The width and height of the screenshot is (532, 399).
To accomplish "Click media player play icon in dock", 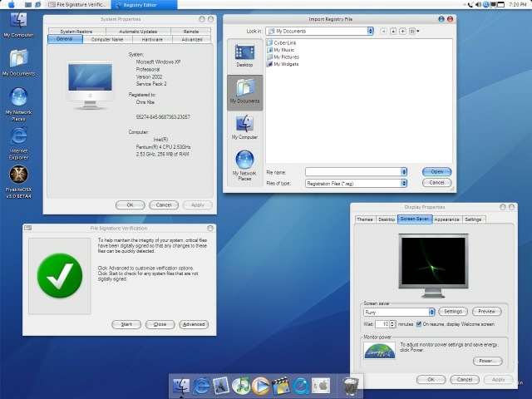I will coord(260,386).
